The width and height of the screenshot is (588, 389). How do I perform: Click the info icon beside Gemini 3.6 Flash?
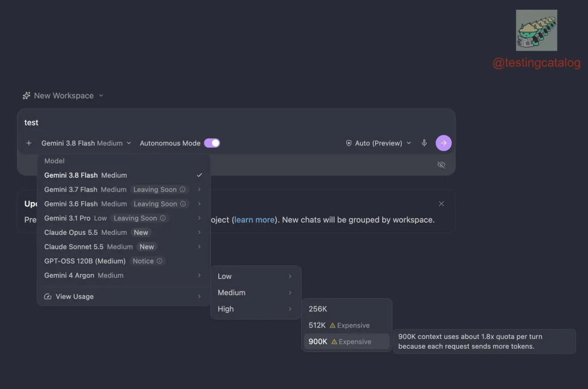[183, 204]
